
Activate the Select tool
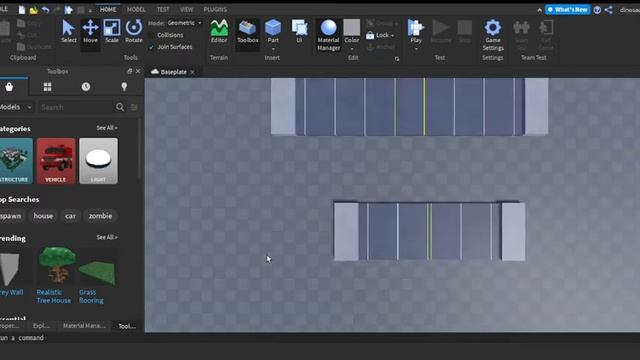point(69,31)
